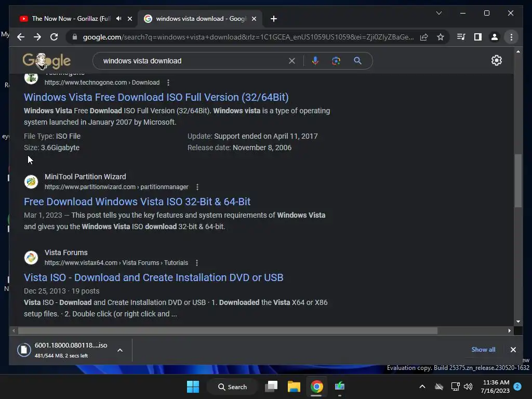Viewport: 532px width, 399px height.
Task: Expand download options chevron for ISO
Action: point(120,350)
